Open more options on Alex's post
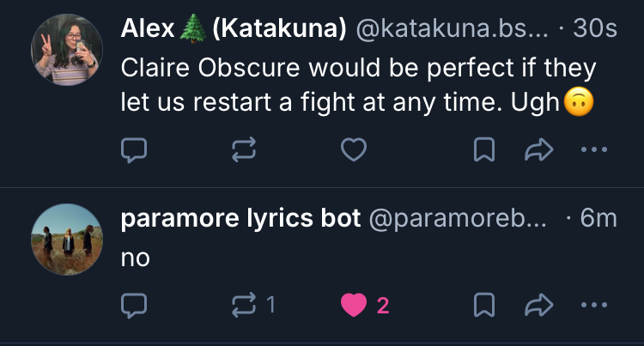The height and width of the screenshot is (346, 644). click(594, 151)
